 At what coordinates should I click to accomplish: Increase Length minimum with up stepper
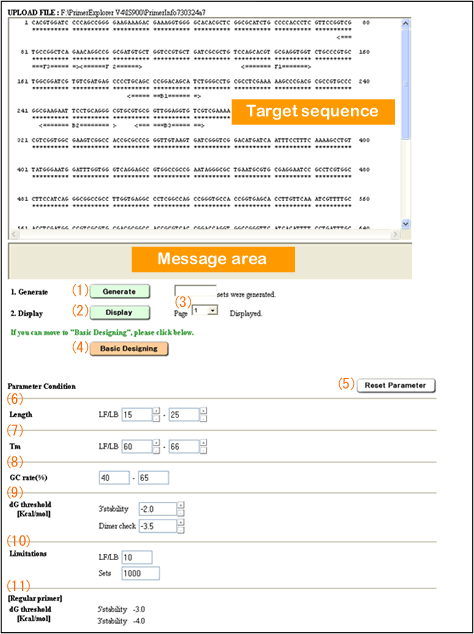coord(156,411)
